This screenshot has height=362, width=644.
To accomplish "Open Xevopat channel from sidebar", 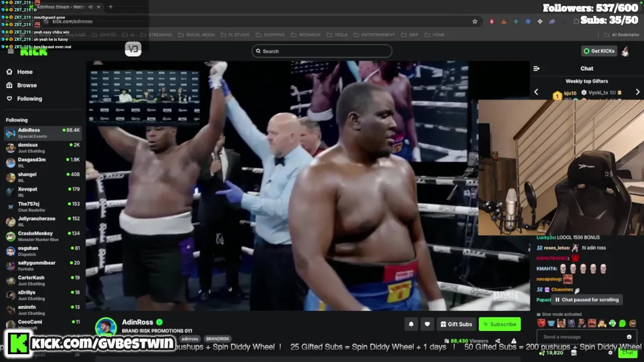I will 43,192.
